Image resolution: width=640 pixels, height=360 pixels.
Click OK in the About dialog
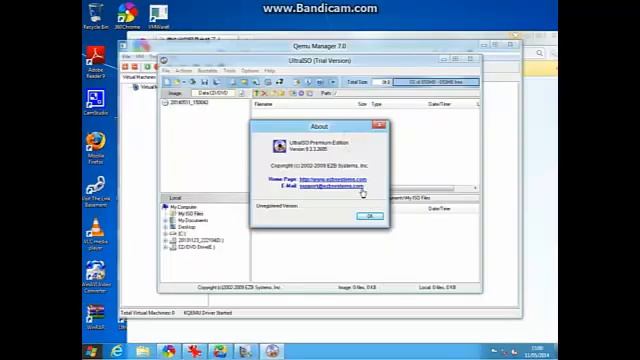370,216
